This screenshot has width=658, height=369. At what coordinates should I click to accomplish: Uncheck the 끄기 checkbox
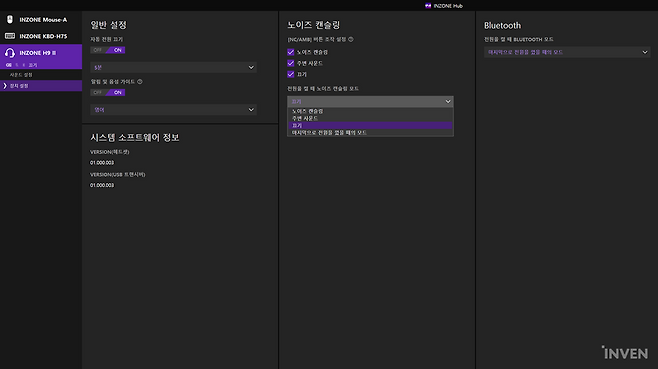pyautogui.click(x=290, y=74)
